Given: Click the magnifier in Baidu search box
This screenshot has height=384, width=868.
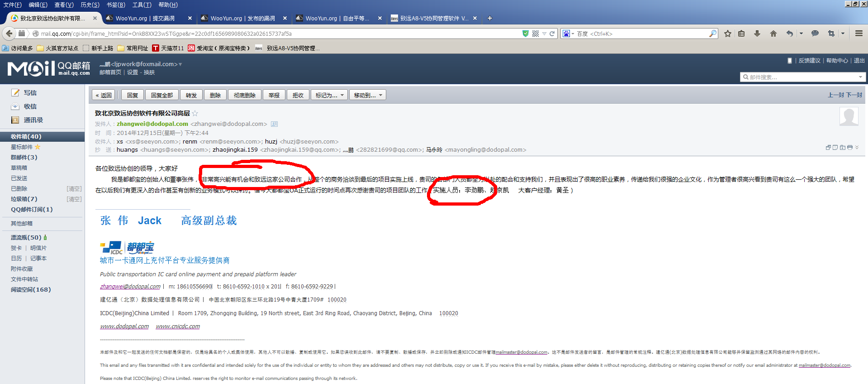Looking at the screenshot, I should click(x=713, y=34).
